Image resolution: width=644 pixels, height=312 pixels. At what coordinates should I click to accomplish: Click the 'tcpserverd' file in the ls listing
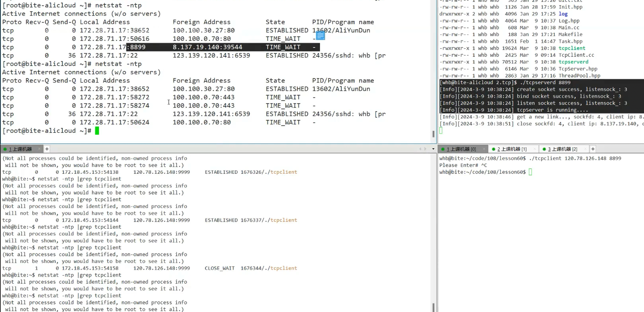click(x=573, y=62)
